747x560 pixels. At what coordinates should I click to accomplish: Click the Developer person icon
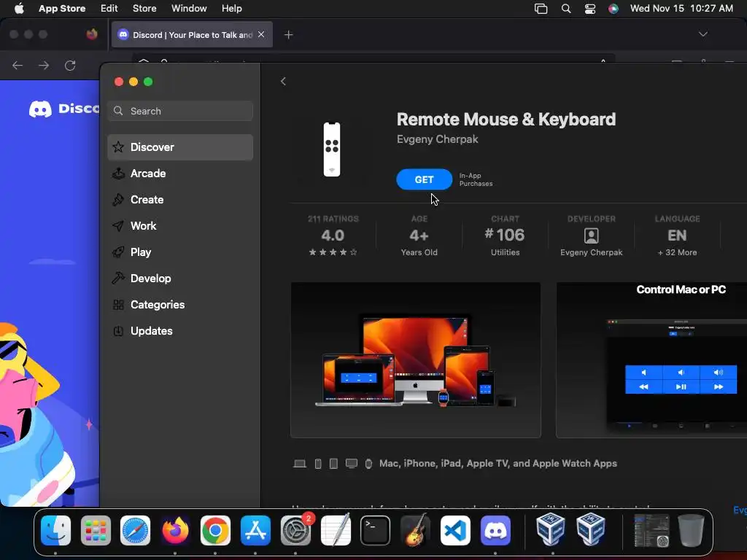pos(591,236)
